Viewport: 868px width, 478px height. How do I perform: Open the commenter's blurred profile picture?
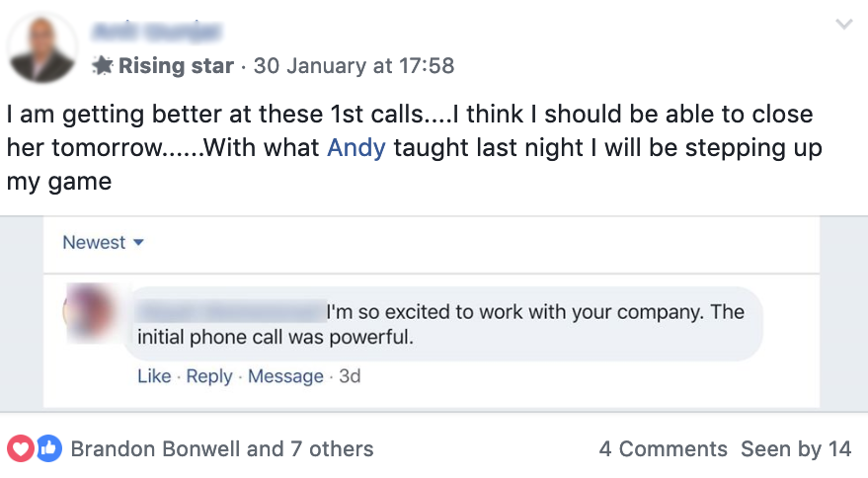tap(87, 310)
